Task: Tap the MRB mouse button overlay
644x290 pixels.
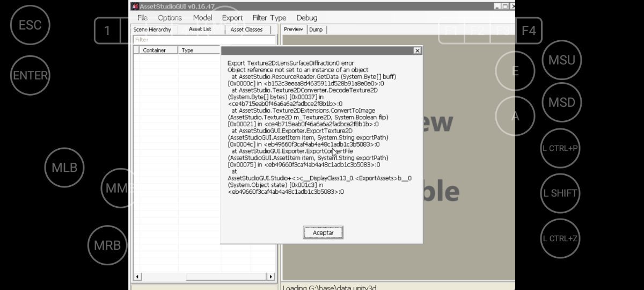Action: coord(107,245)
